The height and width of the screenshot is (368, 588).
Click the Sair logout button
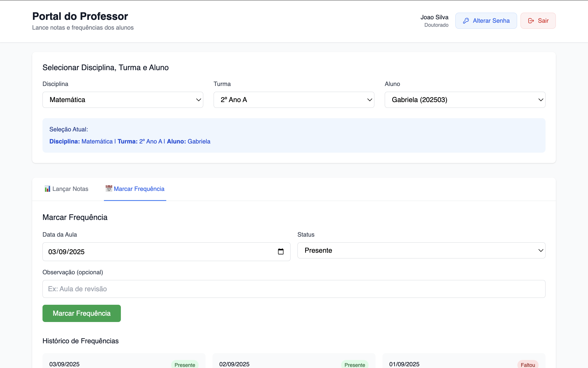538,21
